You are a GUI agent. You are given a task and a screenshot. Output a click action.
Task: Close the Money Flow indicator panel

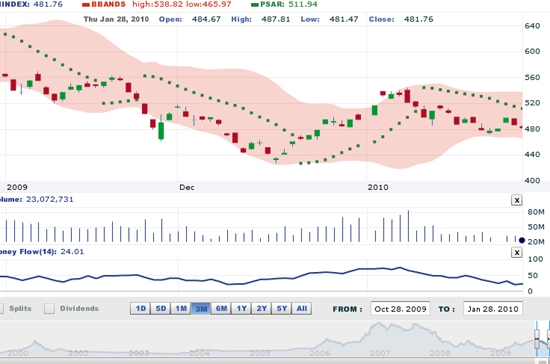pos(516,252)
